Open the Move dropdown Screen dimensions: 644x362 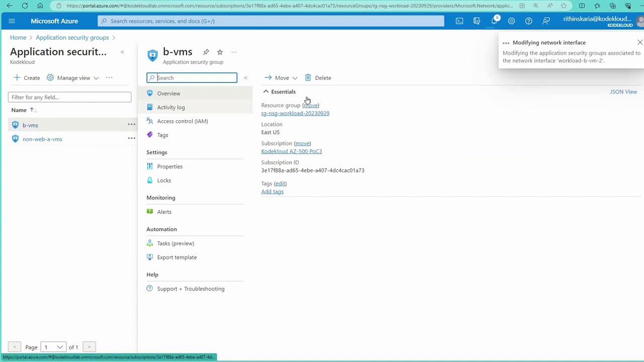(281, 78)
